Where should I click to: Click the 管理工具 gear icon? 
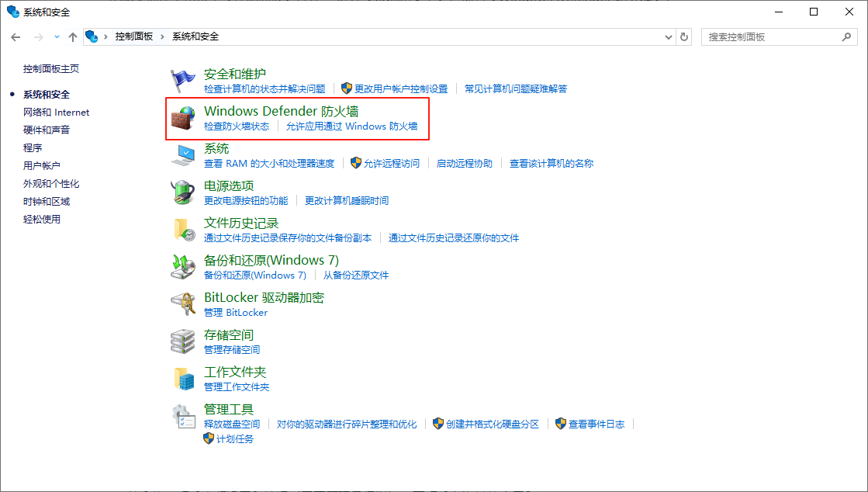point(183,416)
